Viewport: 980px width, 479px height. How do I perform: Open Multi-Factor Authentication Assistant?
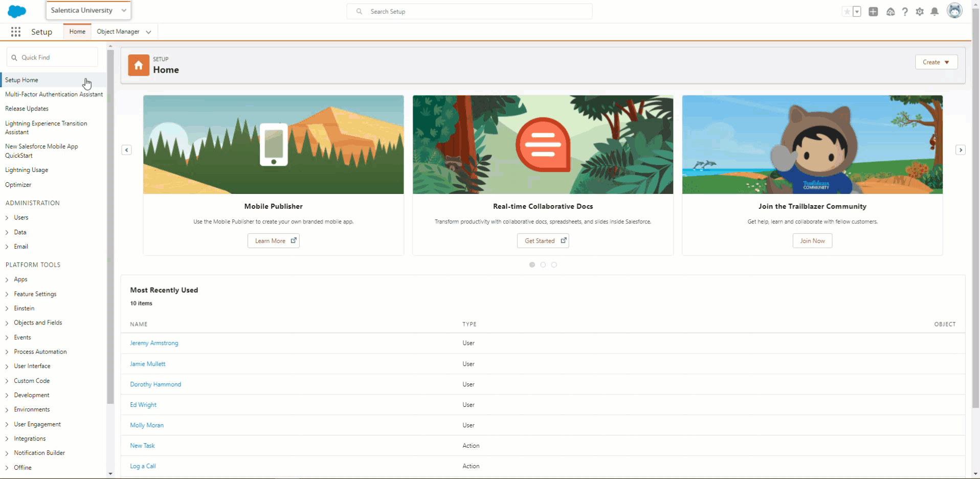coord(54,94)
